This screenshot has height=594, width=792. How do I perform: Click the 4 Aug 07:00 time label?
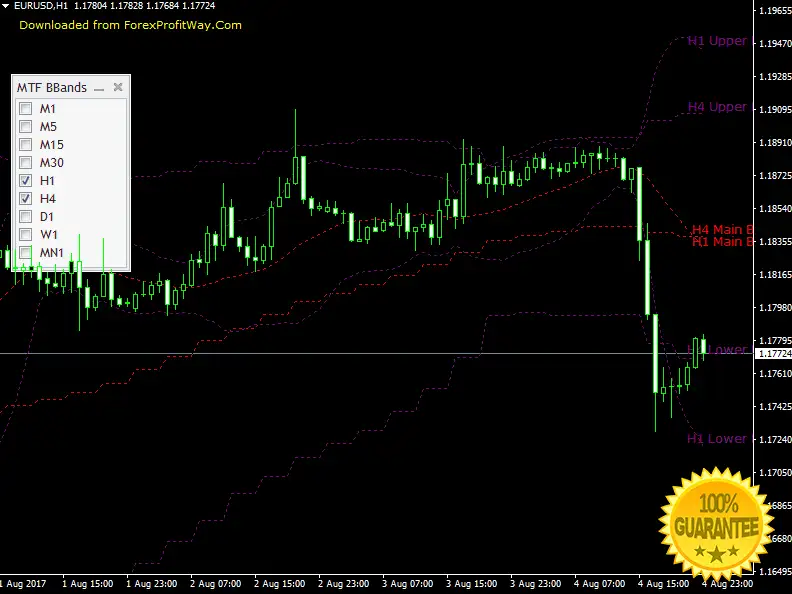pos(600,584)
